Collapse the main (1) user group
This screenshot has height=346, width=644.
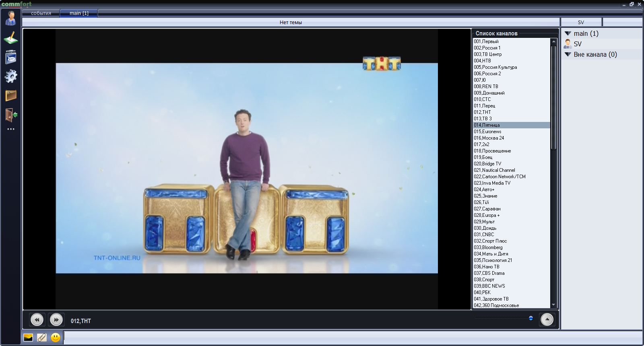[568, 33]
